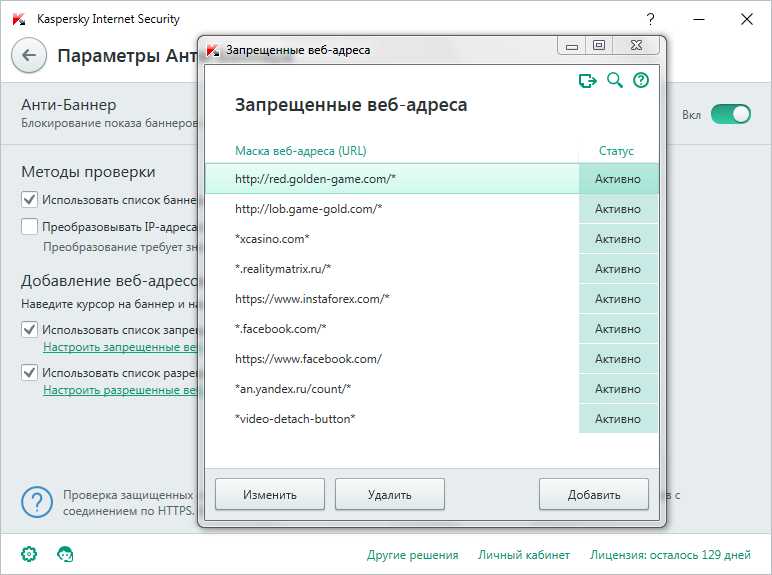The height and width of the screenshot is (575, 772).
Task: Click Активно status for realitymatrix row
Action: [x=618, y=269]
